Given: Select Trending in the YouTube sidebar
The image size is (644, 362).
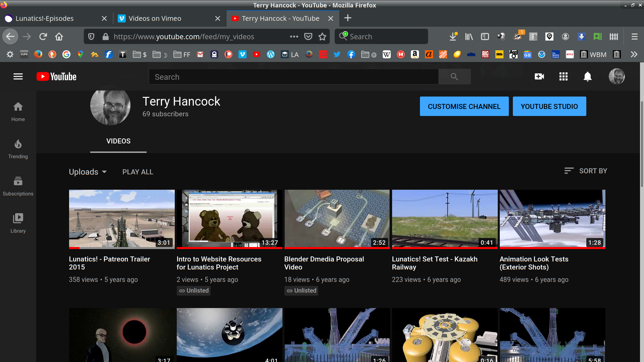Looking at the screenshot, I should (x=18, y=148).
